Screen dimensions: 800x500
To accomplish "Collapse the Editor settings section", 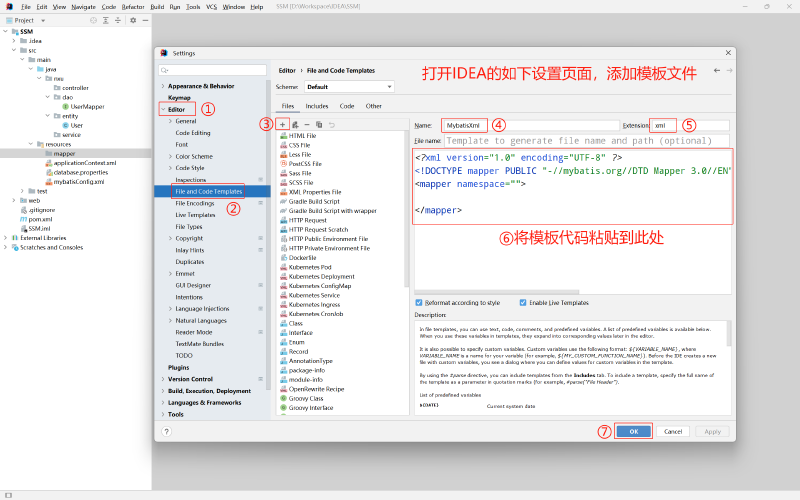I will click(163, 110).
